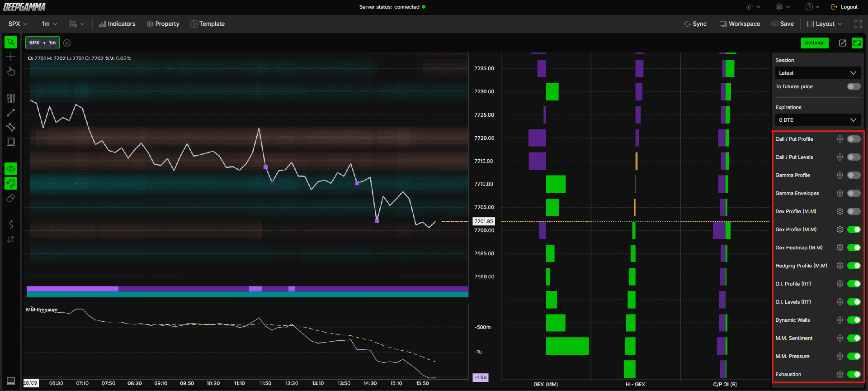Click the fullscreen icon in toolbar
868x391 pixels.
[858, 24]
